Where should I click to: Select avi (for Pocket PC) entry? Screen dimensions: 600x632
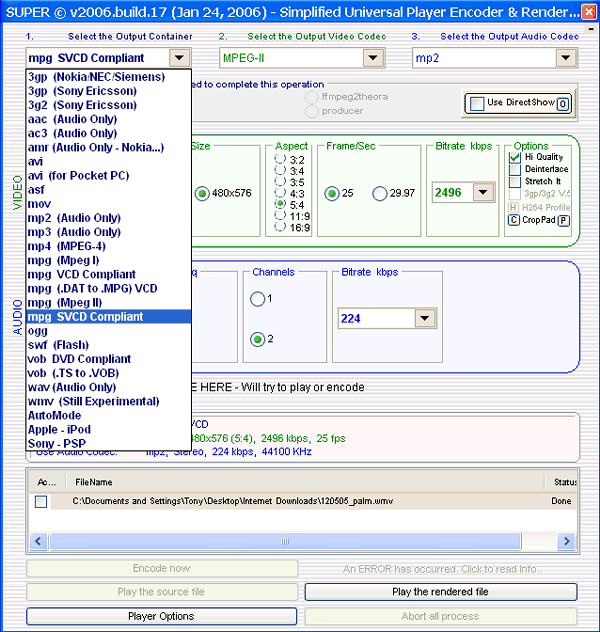tap(108, 176)
